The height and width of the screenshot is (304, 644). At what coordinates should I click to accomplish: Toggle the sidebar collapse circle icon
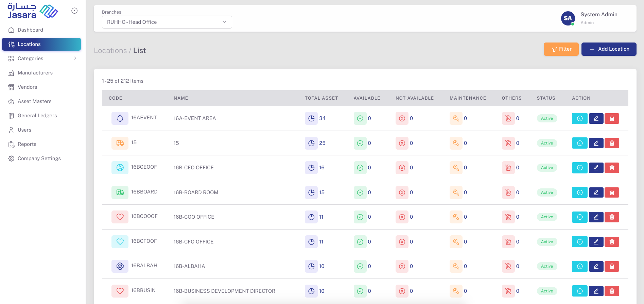(74, 11)
